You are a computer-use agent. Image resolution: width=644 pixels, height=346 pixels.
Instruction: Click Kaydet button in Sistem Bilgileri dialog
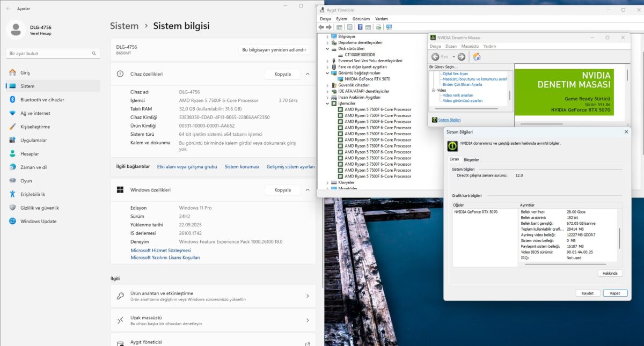click(588, 293)
